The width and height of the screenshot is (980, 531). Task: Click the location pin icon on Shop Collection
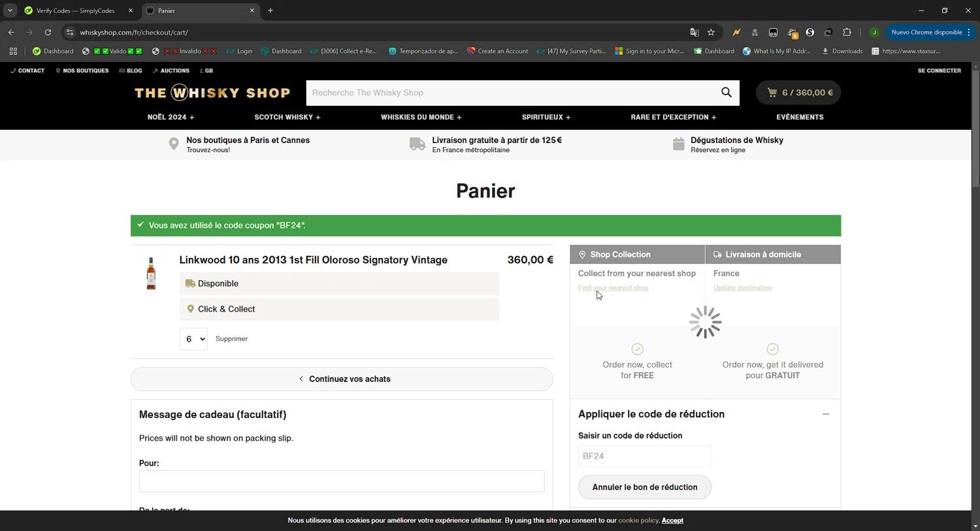(582, 255)
